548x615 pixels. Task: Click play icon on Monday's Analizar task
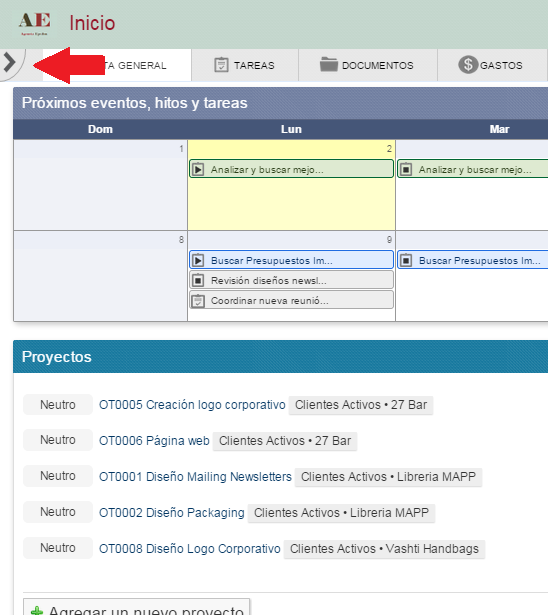coord(198,169)
